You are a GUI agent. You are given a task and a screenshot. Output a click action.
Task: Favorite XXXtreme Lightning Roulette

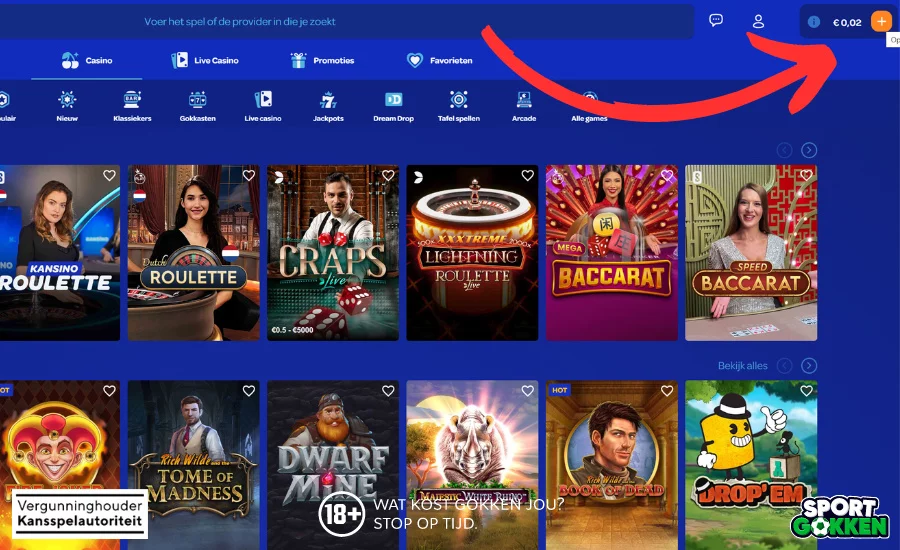point(527,176)
